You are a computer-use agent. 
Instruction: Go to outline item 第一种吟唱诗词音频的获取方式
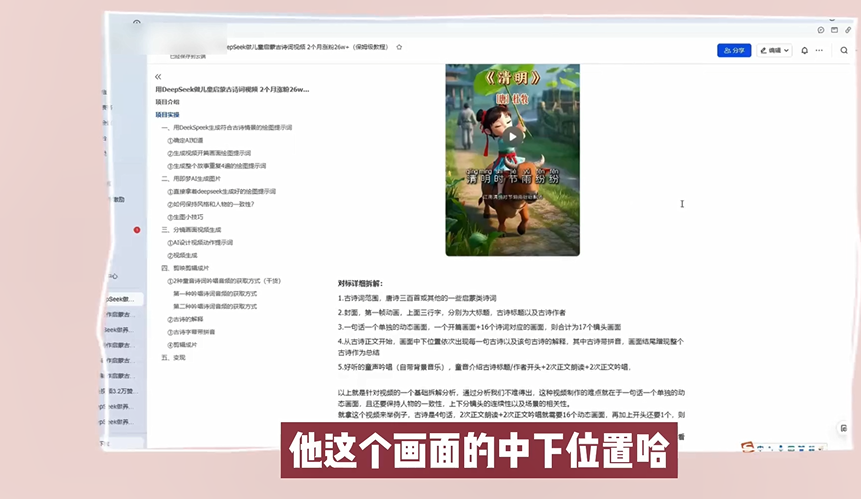215,294
